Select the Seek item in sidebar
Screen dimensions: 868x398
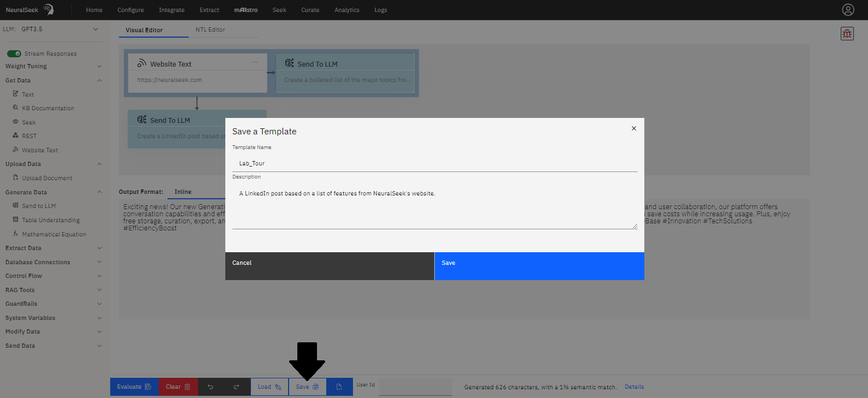point(29,122)
